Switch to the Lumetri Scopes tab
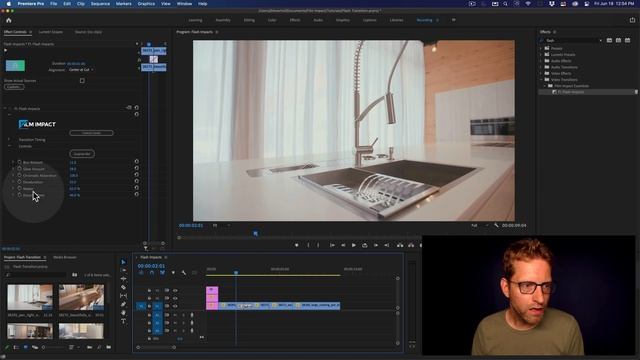The width and height of the screenshot is (640, 360). click(51, 32)
